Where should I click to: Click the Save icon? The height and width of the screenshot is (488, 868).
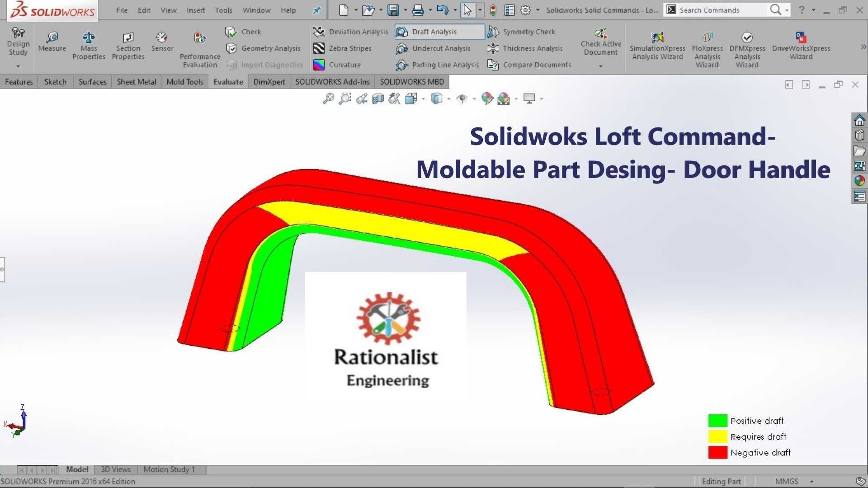(x=393, y=10)
